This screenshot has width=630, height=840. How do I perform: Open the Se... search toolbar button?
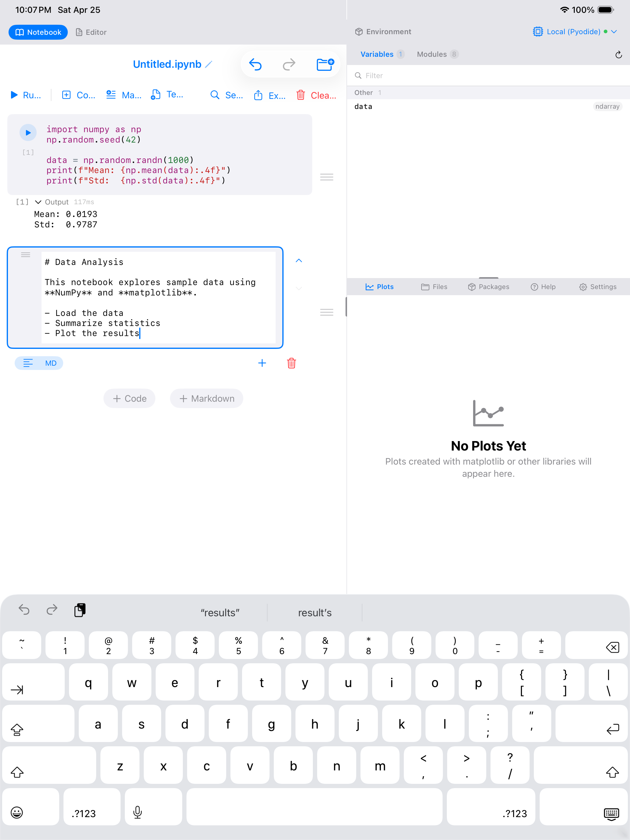point(227,95)
